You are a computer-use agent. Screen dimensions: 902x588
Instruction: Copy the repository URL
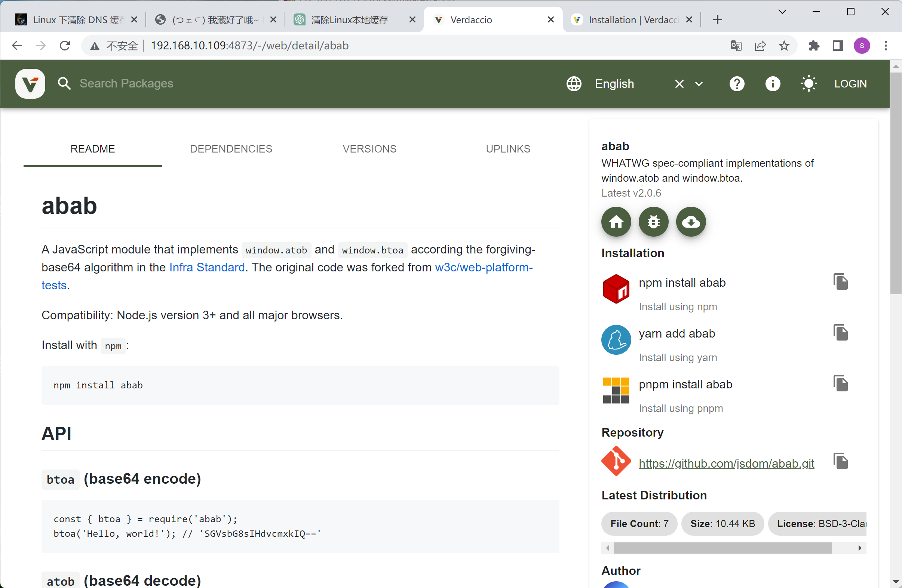coord(841,461)
